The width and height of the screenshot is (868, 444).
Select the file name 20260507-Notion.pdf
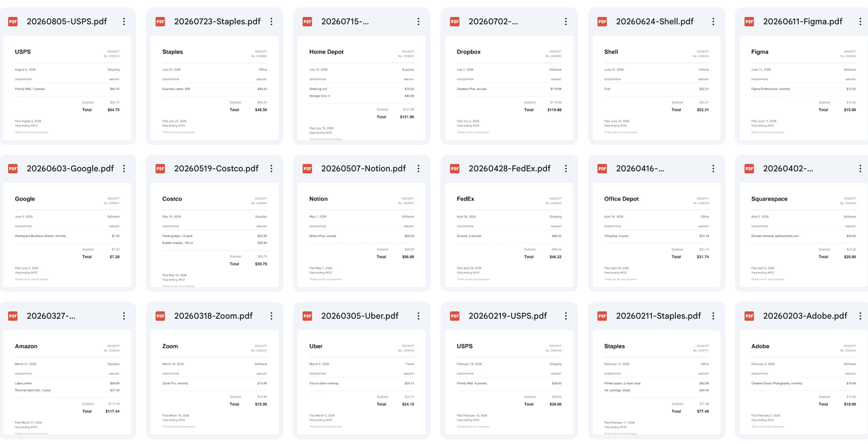point(363,169)
